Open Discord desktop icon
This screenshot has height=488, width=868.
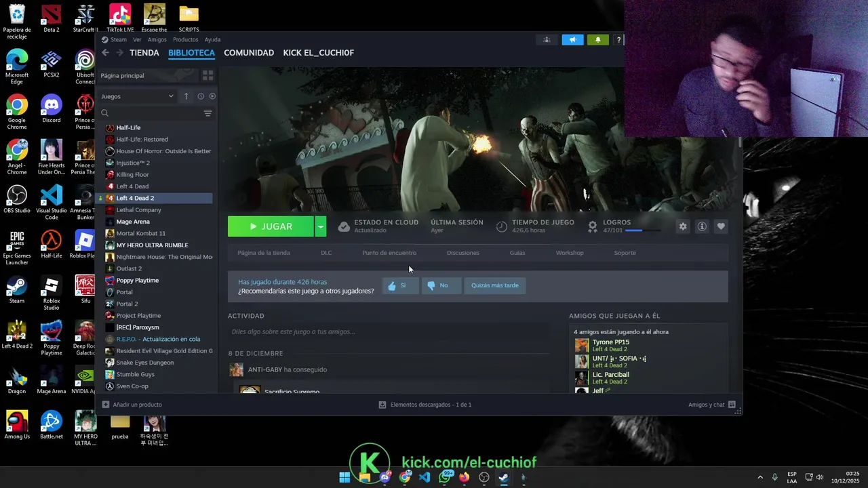pyautogui.click(x=51, y=109)
